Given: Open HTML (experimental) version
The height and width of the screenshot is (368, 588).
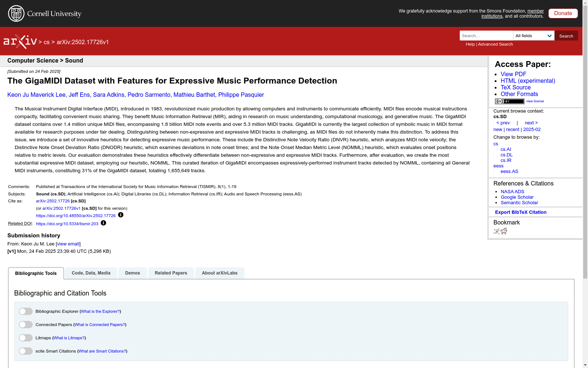Looking at the screenshot, I should coord(528,81).
